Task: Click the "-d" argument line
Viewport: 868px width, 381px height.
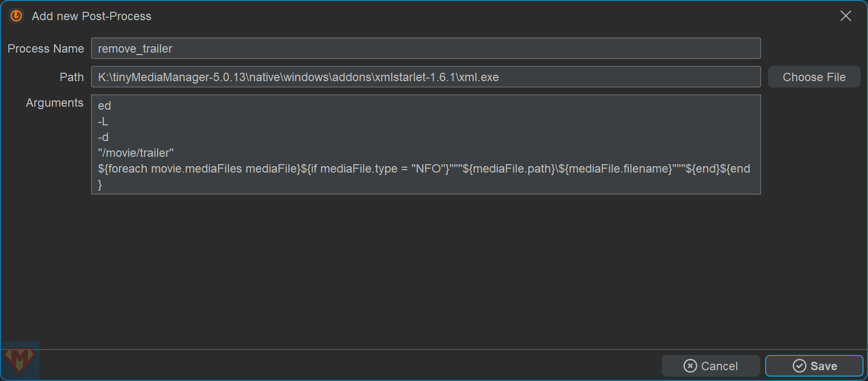Action: click(103, 137)
